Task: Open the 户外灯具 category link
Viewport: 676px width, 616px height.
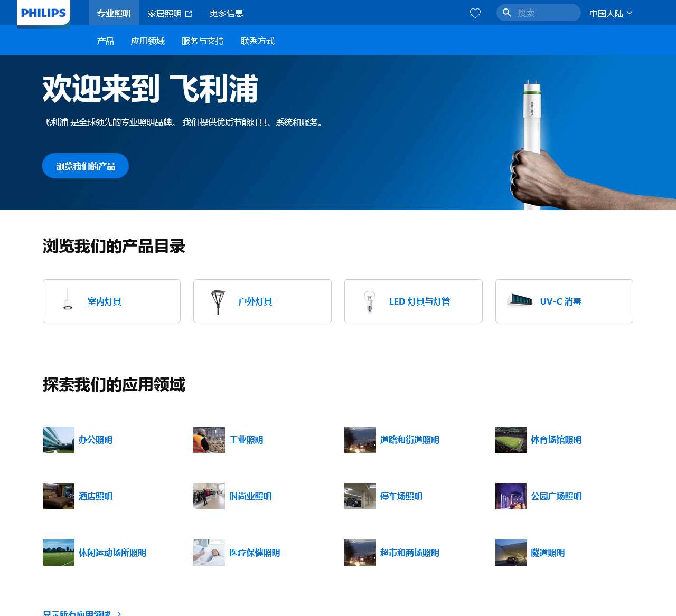Action: point(262,301)
